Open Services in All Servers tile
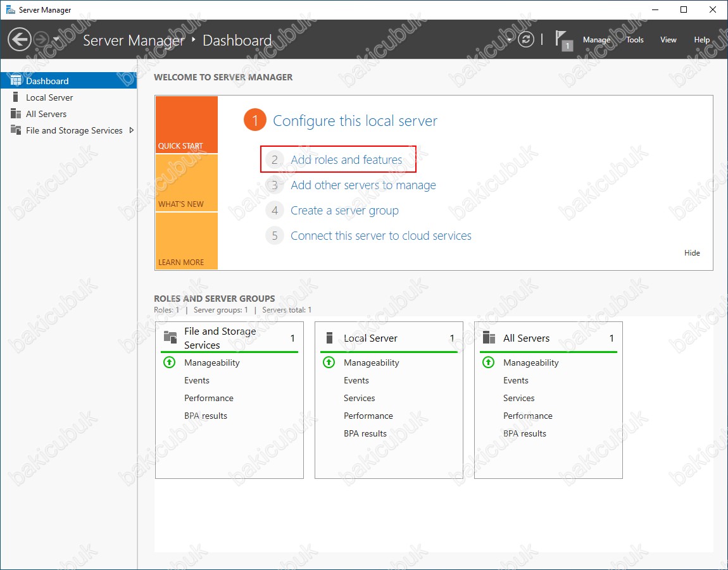The height and width of the screenshot is (570, 728). pyautogui.click(x=518, y=398)
